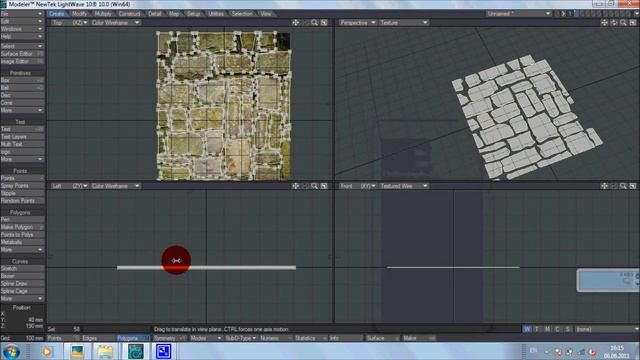The image size is (640, 360).
Task: Click the rotate icon in the Top viewport header
Action: pos(305,23)
